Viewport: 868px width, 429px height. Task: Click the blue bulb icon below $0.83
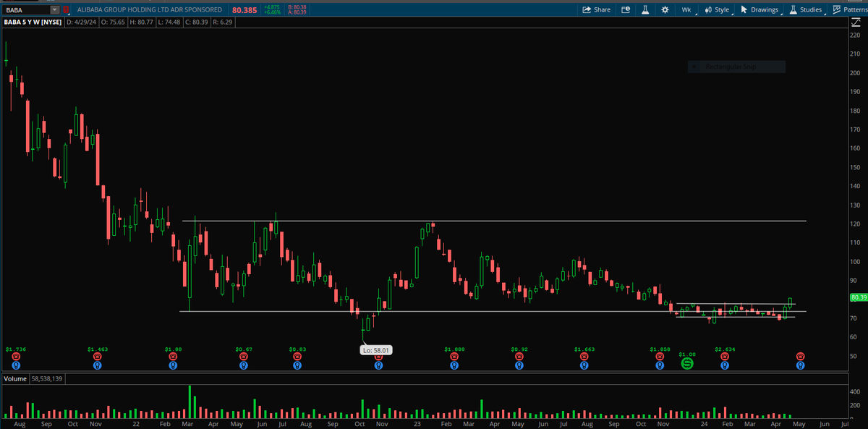tap(297, 365)
